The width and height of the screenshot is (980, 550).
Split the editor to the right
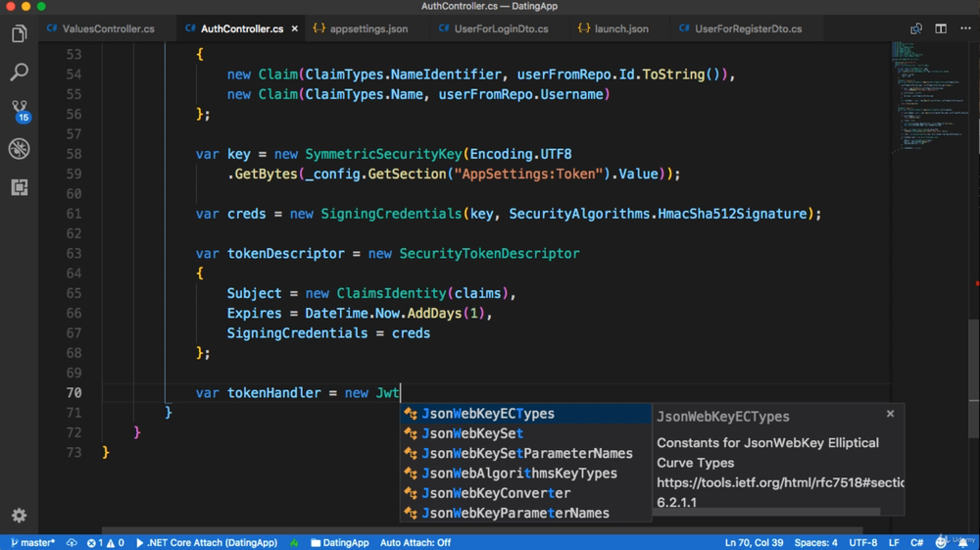tap(941, 28)
